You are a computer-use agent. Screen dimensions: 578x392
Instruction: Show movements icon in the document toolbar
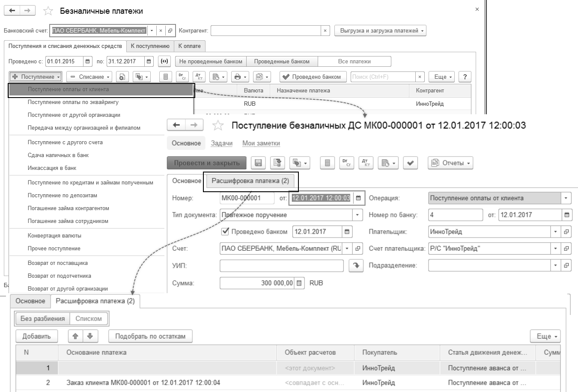tap(328, 163)
